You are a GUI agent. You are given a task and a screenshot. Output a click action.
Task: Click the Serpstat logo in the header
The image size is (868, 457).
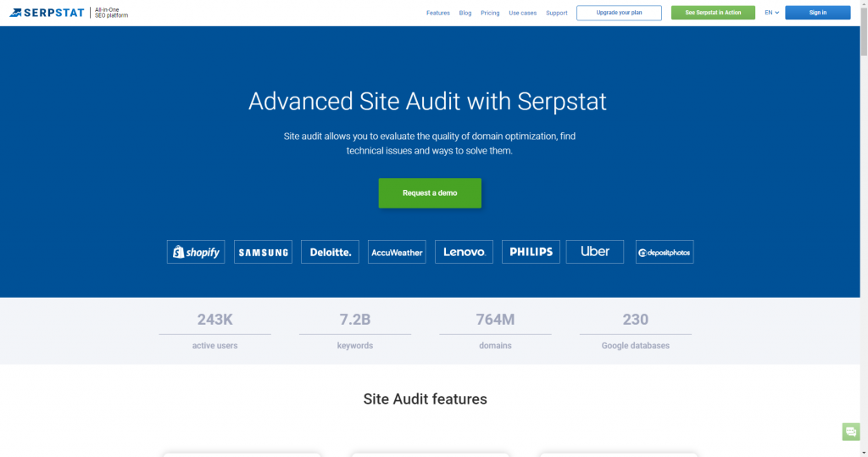pyautogui.click(x=47, y=13)
